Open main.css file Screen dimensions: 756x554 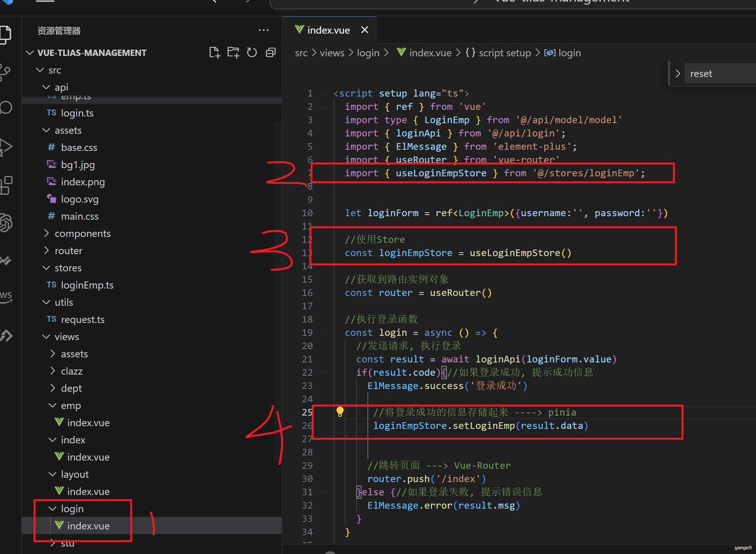80,216
